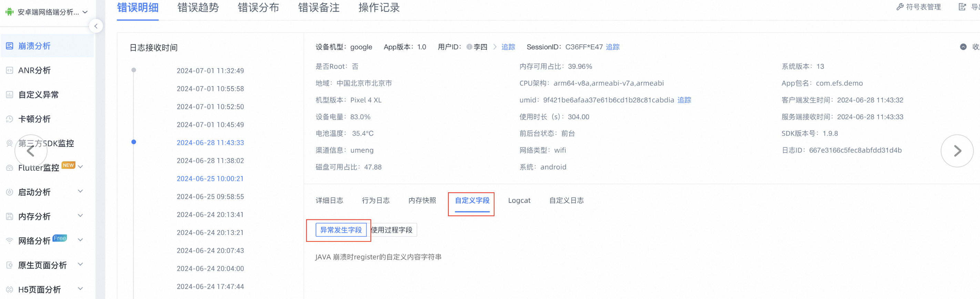This screenshot has height=299, width=980.
Task: Open the 详细日志 tab
Action: (329, 200)
